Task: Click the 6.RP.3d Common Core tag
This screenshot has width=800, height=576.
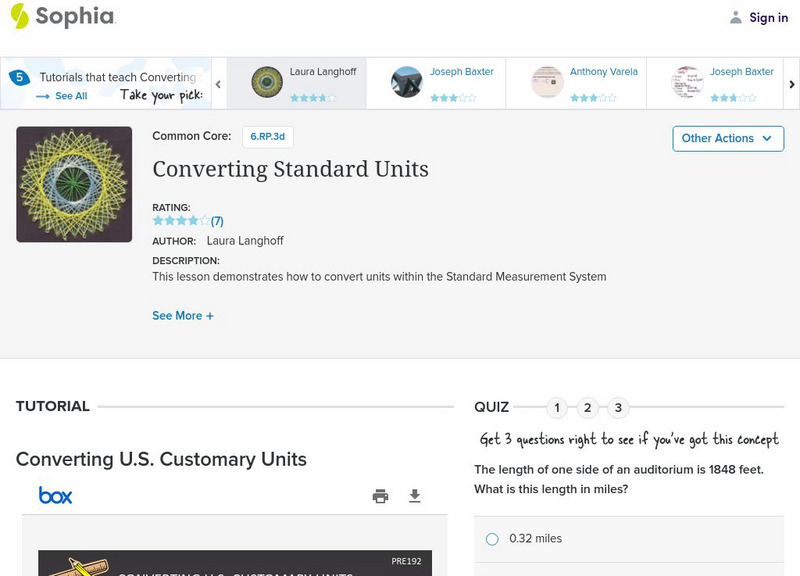Action: point(267,137)
